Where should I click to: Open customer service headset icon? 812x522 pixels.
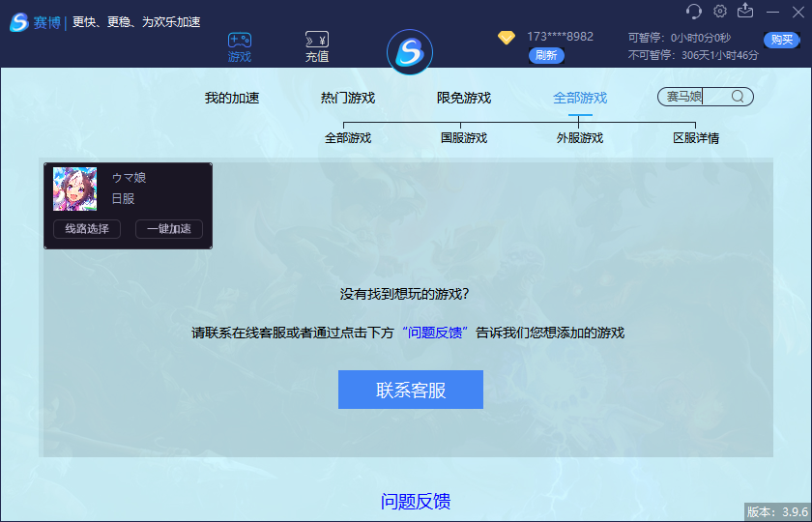[x=693, y=11]
